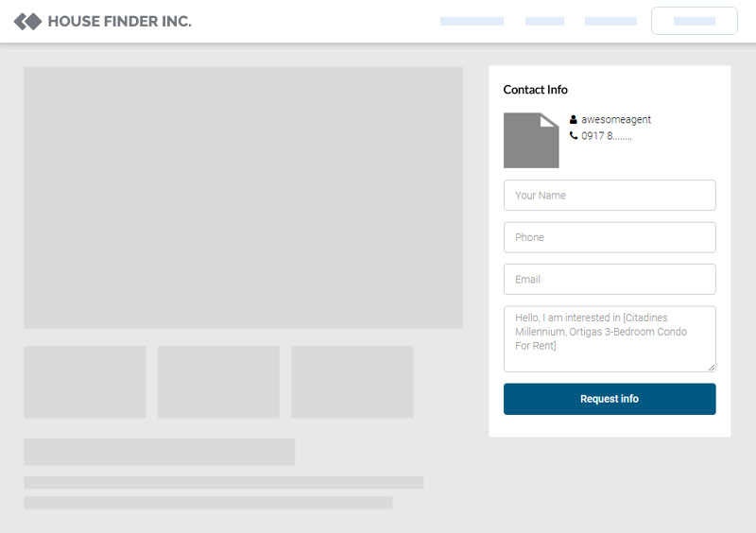The height and width of the screenshot is (533, 756).
Task: Open the awesomeagent agent name
Action: pos(616,120)
